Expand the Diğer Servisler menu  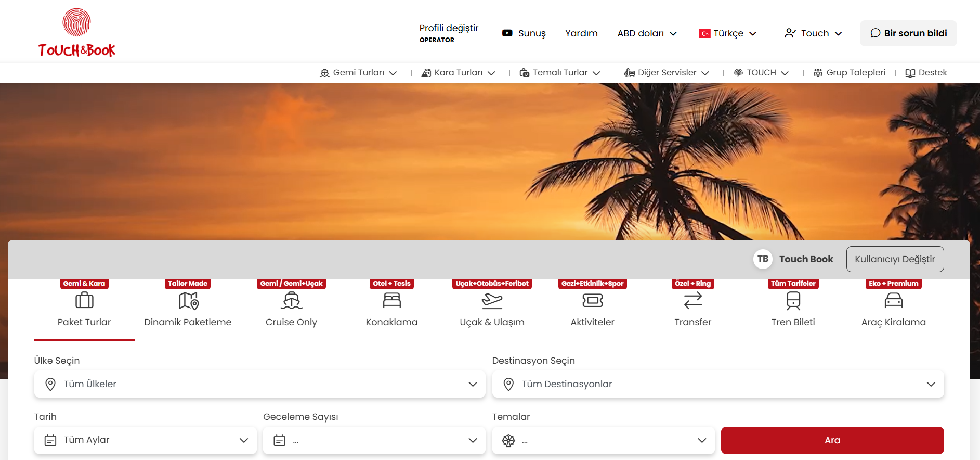667,73
